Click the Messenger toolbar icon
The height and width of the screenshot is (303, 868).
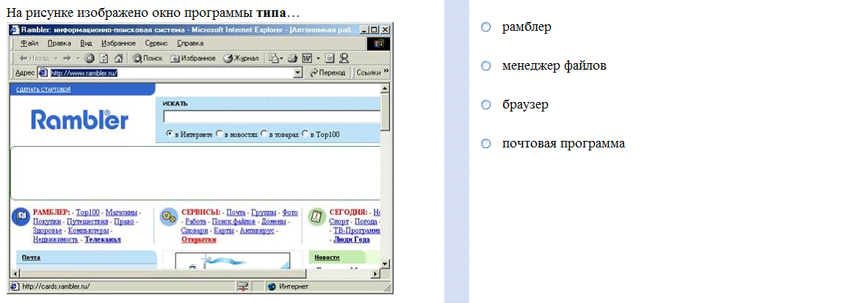click(344, 57)
